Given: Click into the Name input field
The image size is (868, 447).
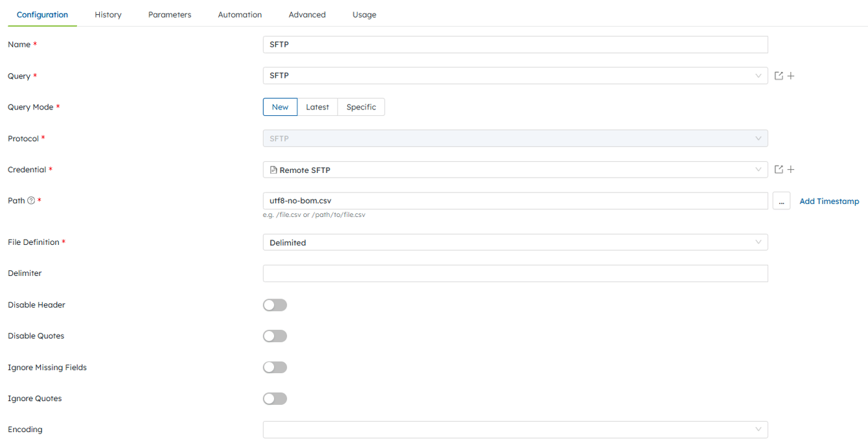Looking at the screenshot, I should pyautogui.click(x=515, y=45).
